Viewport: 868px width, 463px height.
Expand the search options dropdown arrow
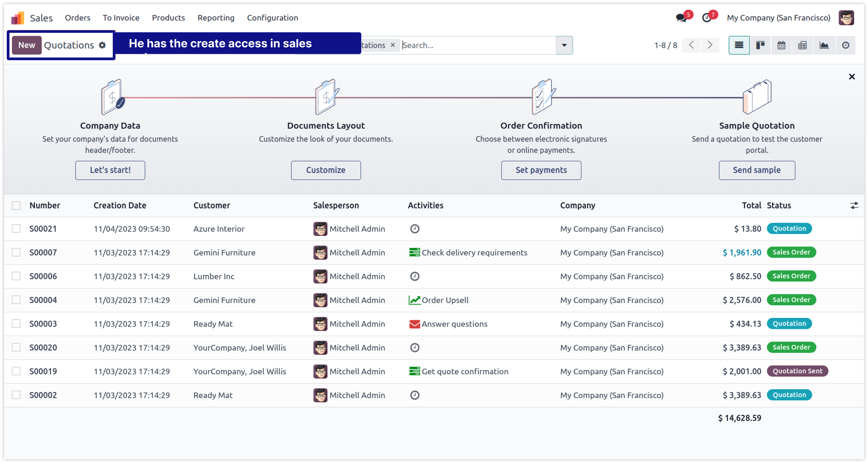(x=564, y=45)
